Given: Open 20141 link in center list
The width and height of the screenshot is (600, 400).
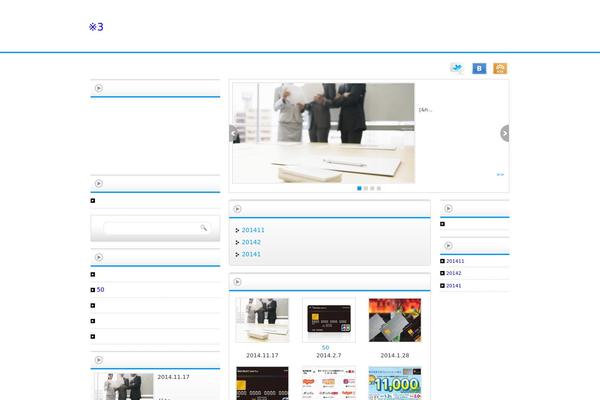Looking at the screenshot, I should (251, 254).
